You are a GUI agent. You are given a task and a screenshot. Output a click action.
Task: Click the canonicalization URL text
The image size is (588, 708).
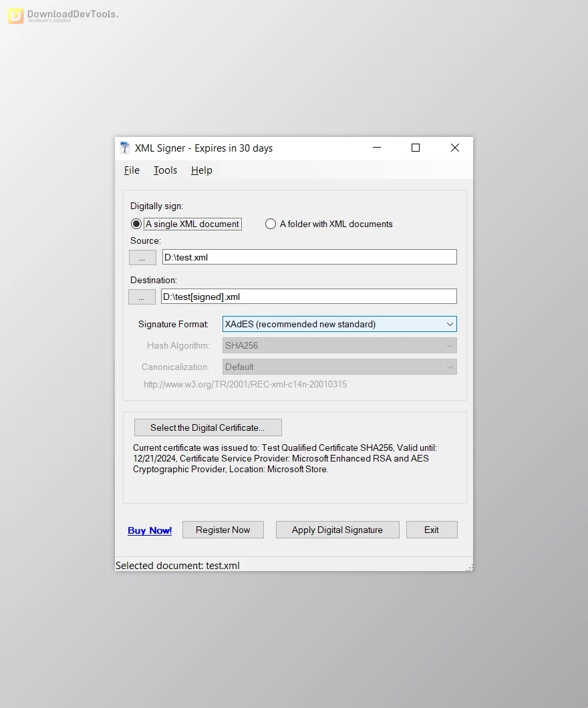[x=245, y=384]
